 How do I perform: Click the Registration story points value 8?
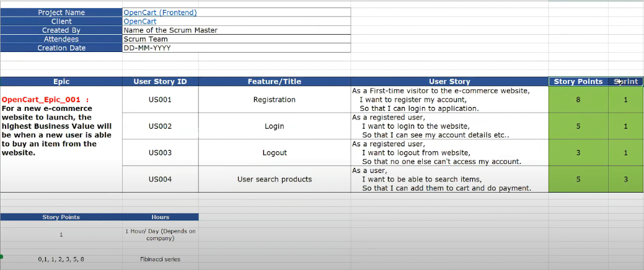tap(578, 100)
